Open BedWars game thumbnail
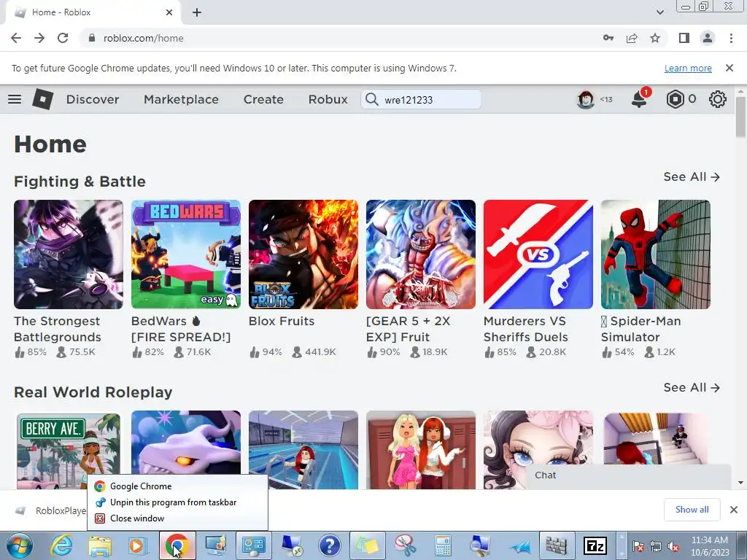Viewport: 747px width, 560px height. click(x=186, y=254)
